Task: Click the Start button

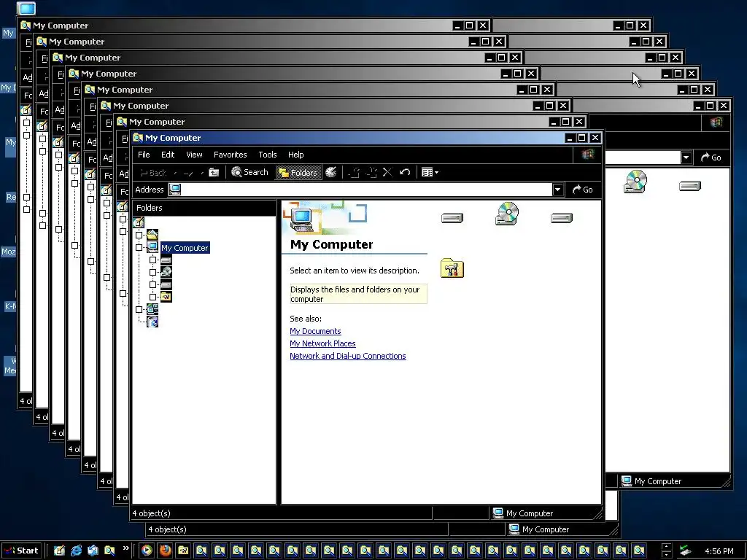Action: click(x=21, y=551)
